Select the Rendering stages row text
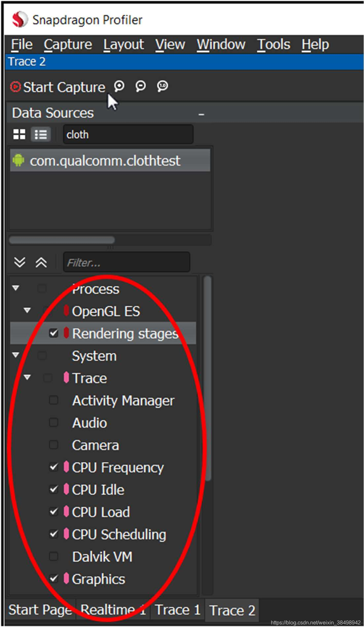 click(x=125, y=333)
